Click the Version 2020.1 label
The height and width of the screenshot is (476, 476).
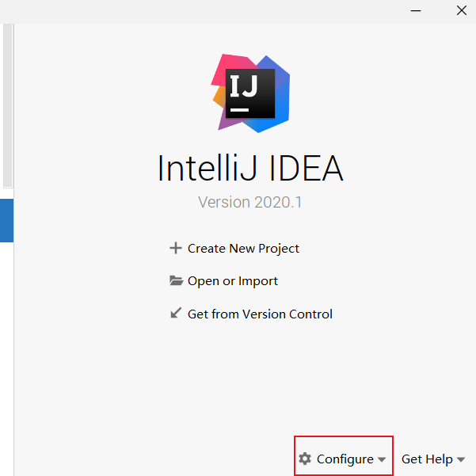tap(249, 202)
